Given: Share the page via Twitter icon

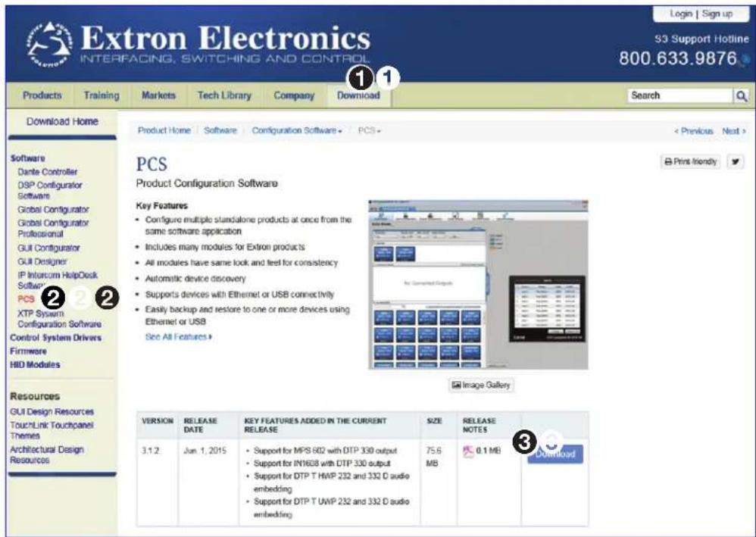Looking at the screenshot, I should (736, 161).
